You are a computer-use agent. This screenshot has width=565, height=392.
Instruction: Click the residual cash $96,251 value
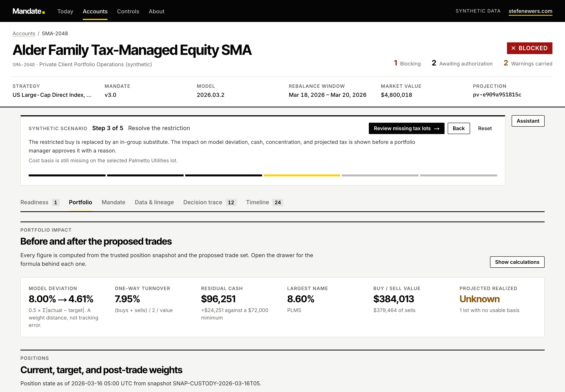tap(218, 299)
